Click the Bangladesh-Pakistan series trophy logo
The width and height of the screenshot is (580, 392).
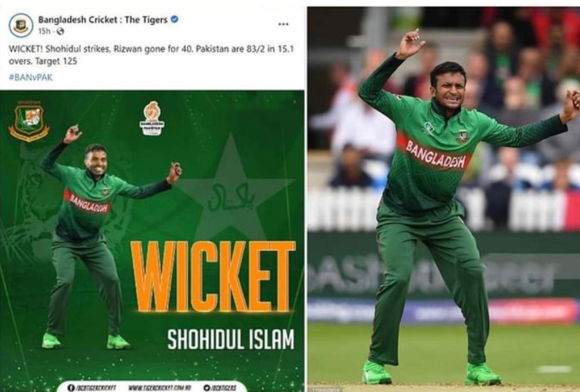pos(152,118)
